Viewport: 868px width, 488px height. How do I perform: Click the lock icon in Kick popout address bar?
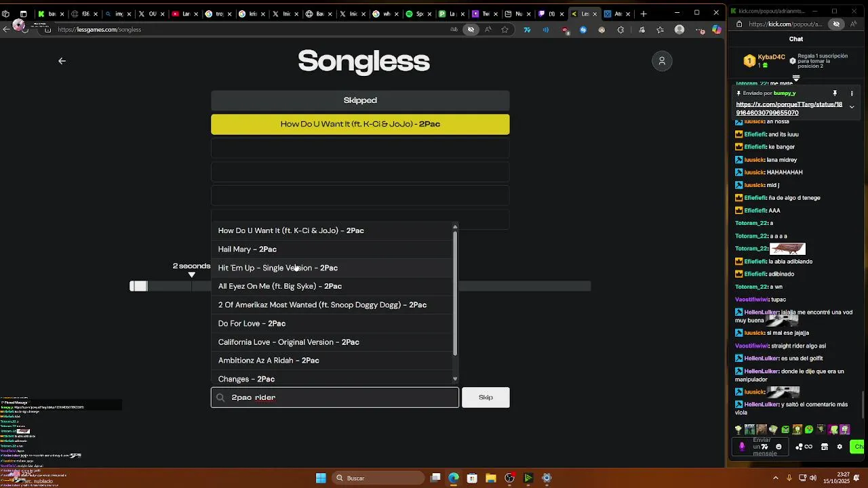739,24
